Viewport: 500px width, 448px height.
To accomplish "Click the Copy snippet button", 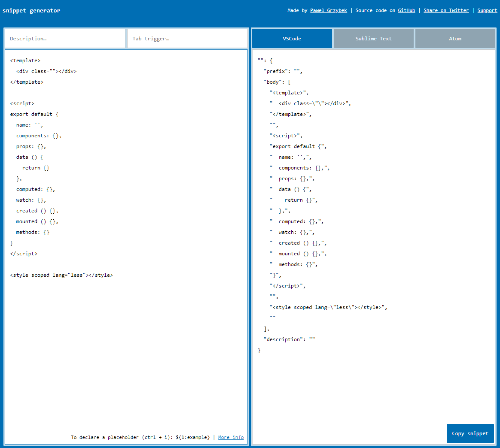I will pyautogui.click(x=470, y=433).
